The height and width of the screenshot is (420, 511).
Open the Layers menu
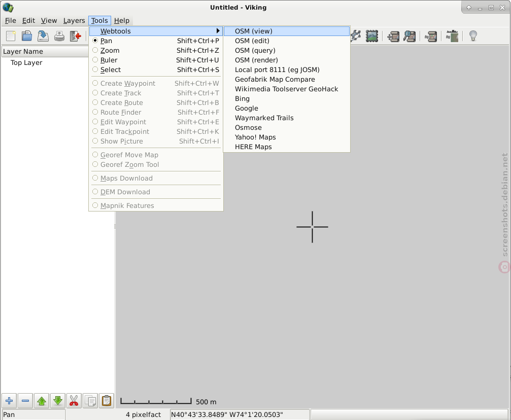pyautogui.click(x=74, y=20)
